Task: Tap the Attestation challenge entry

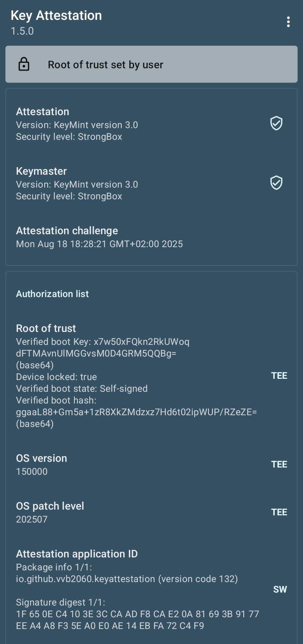Action: [x=99, y=237]
